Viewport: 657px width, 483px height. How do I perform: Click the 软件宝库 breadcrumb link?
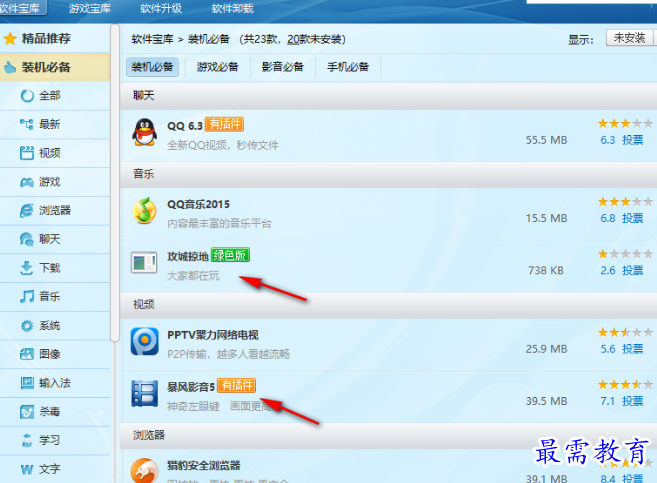pos(153,39)
